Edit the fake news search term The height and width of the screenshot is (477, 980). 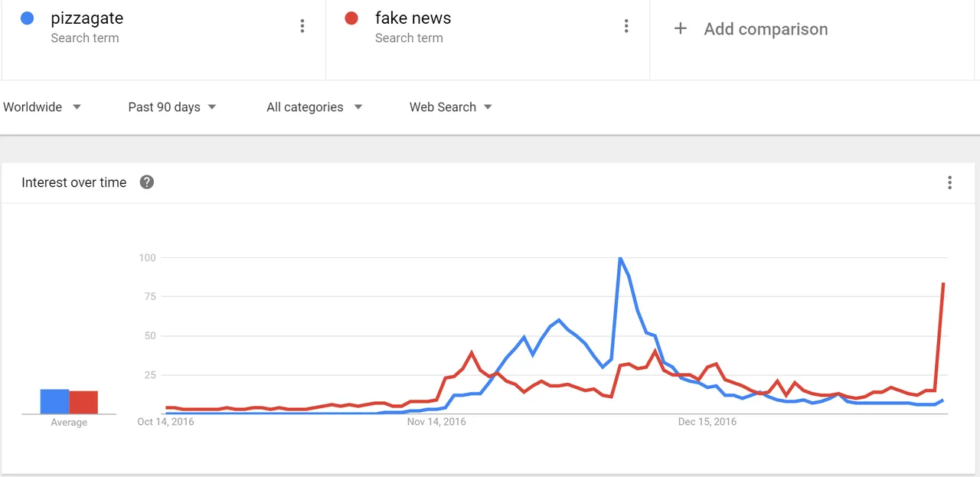tap(413, 18)
